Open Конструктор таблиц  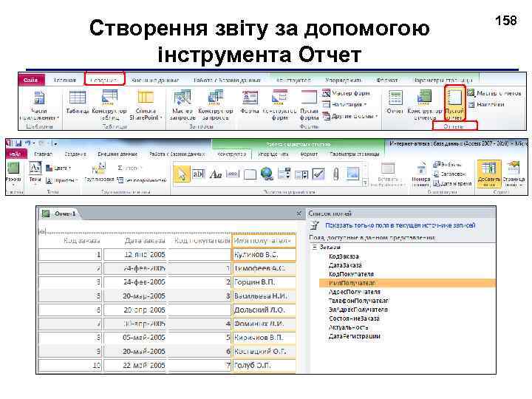click(x=109, y=104)
